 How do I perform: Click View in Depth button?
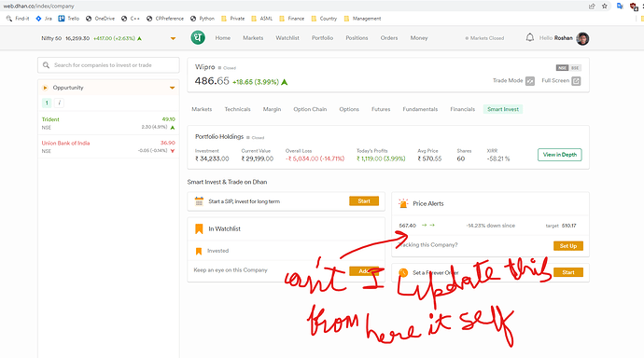tap(560, 155)
